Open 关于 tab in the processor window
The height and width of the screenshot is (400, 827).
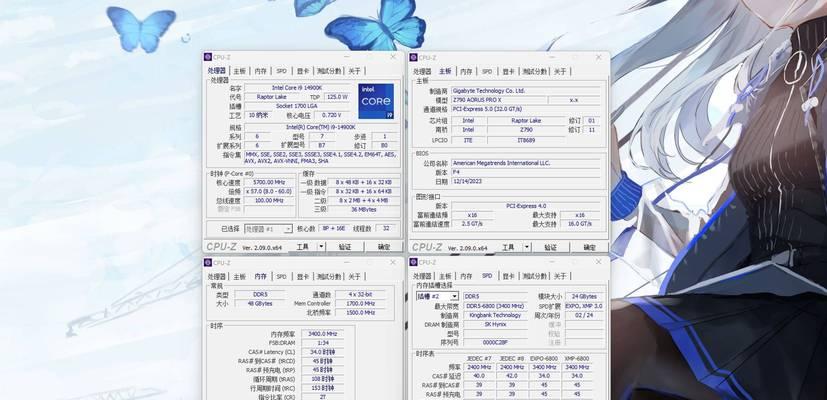(x=354, y=71)
